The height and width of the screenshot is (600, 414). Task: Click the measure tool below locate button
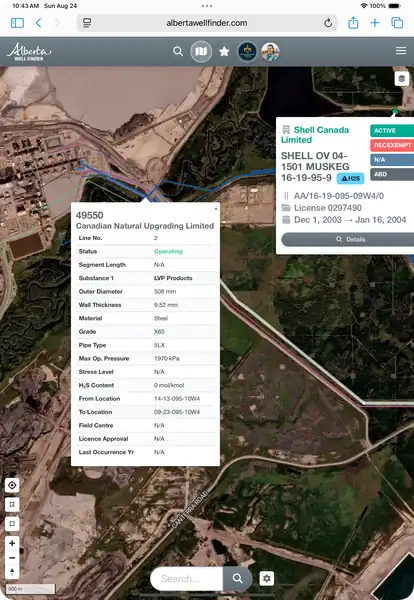[x=12, y=504]
